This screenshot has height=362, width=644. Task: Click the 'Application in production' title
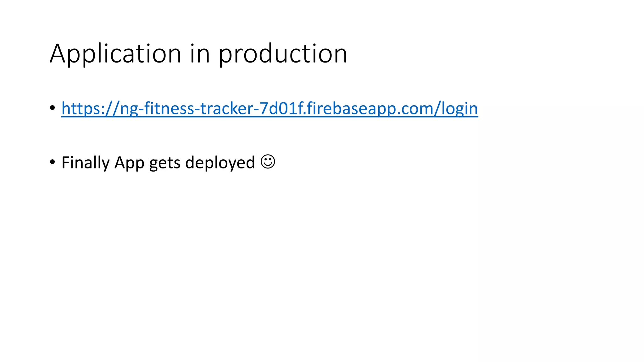click(x=198, y=54)
